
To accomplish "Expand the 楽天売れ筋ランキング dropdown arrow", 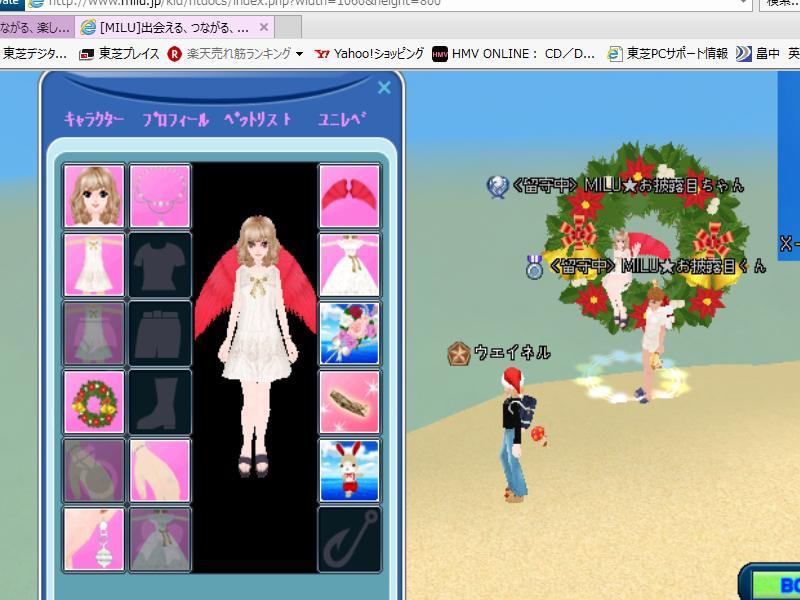I will click(x=299, y=54).
